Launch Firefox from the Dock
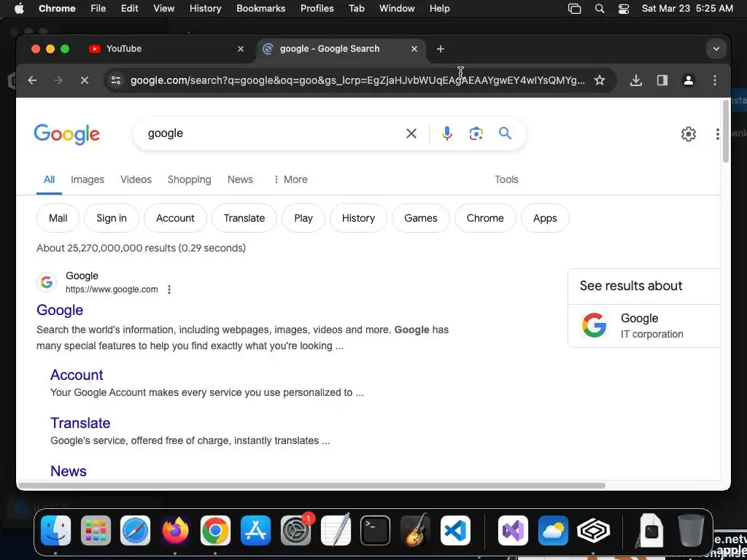 (x=175, y=531)
